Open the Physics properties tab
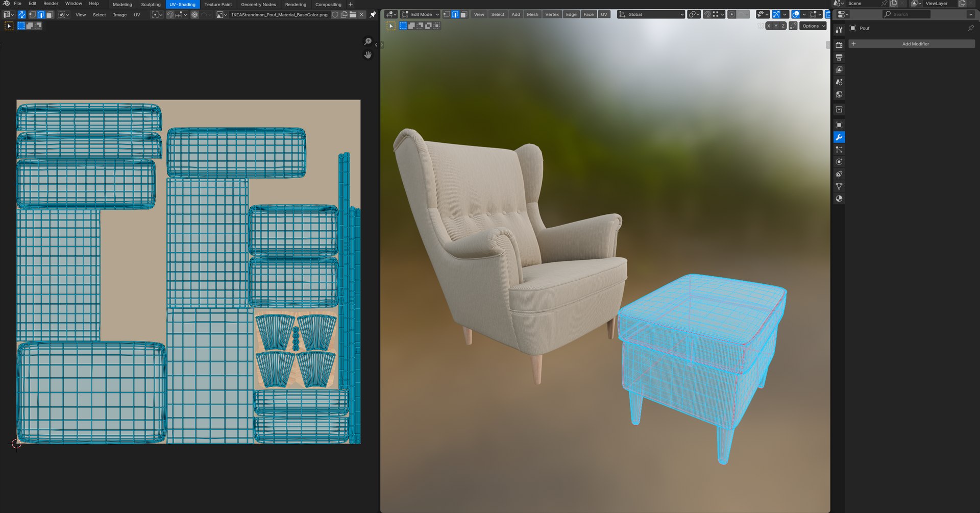 coord(839,162)
